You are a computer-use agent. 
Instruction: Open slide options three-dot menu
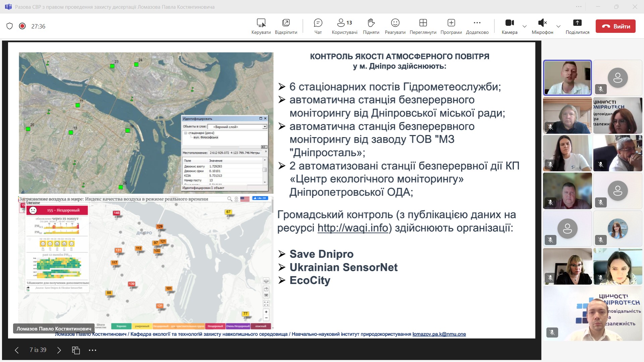click(x=93, y=350)
